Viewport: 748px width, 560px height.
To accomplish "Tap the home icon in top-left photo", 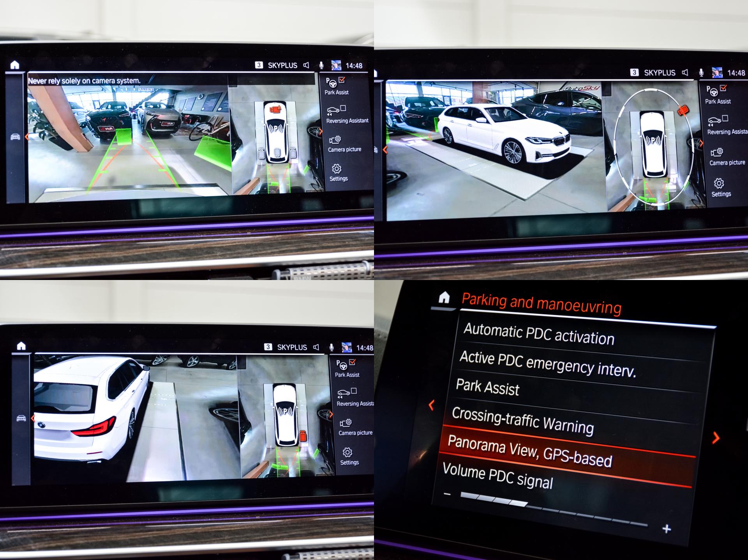I will 15,65.
